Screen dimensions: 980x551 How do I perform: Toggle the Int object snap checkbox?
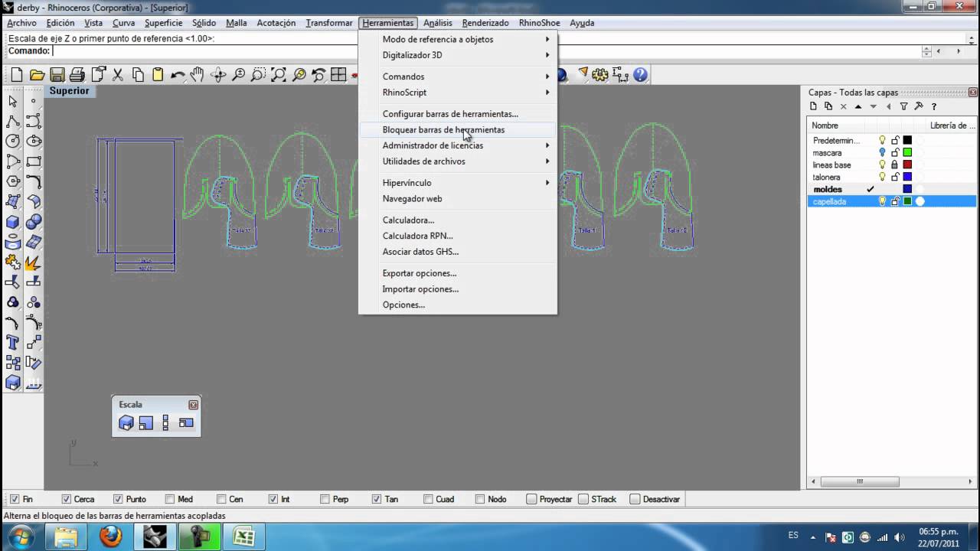point(273,499)
